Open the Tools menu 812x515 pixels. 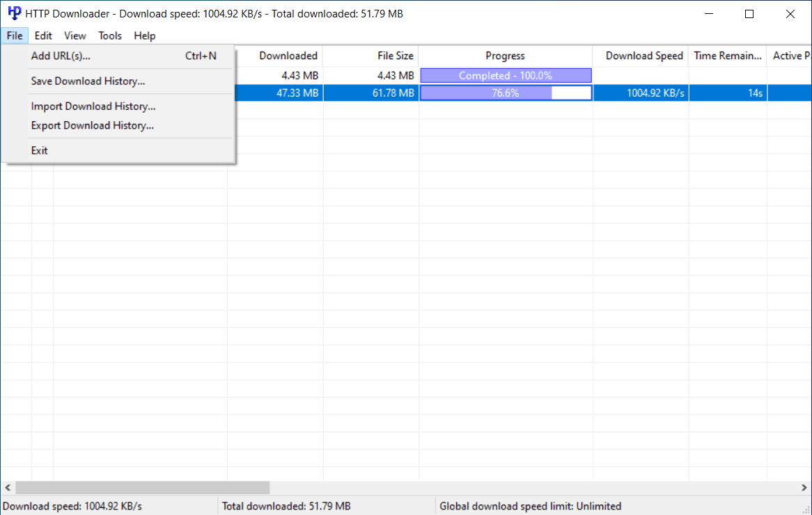point(110,35)
